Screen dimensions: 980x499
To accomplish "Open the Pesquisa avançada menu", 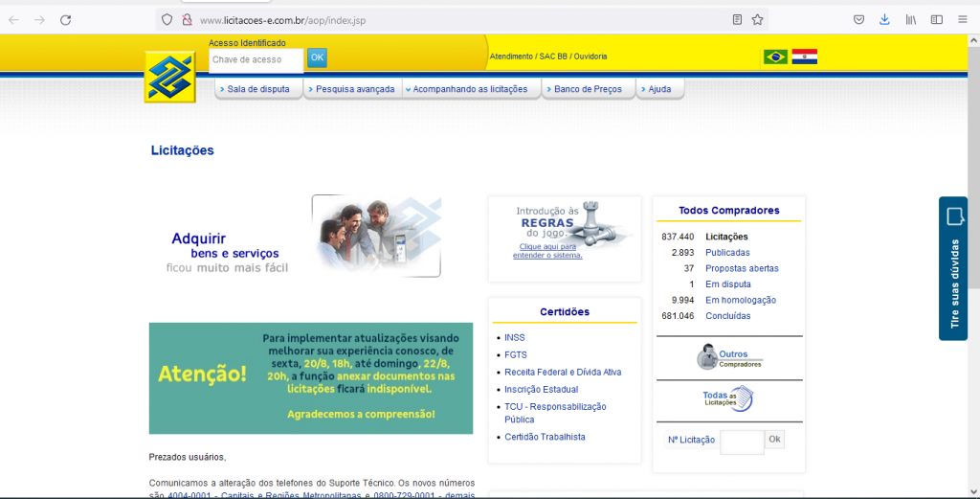I will (354, 89).
